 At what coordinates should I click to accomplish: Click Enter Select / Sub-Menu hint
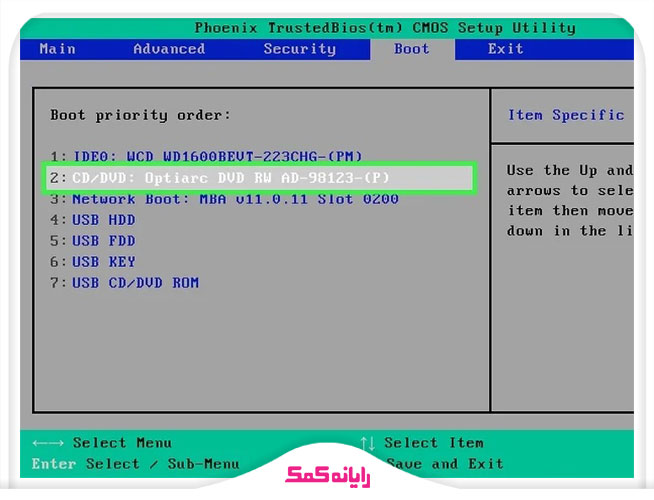click(x=136, y=464)
